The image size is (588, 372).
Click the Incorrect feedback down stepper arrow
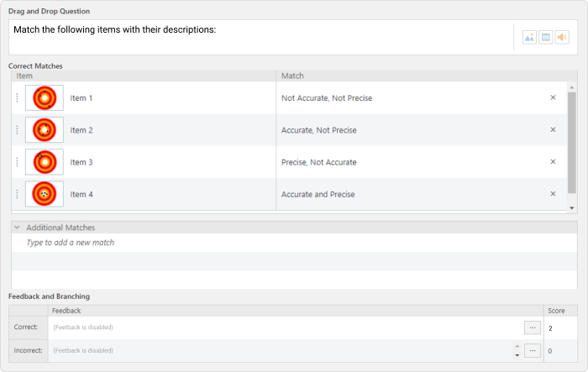point(517,355)
